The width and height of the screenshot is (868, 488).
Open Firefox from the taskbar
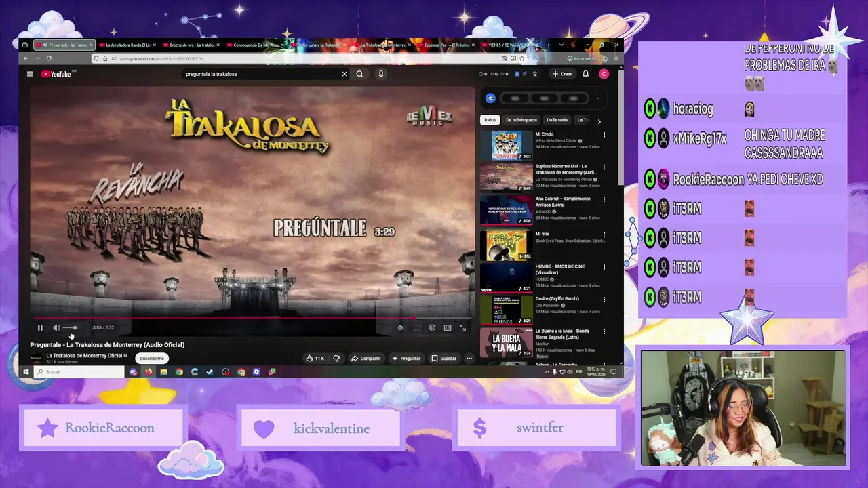click(x=148, y=372)
